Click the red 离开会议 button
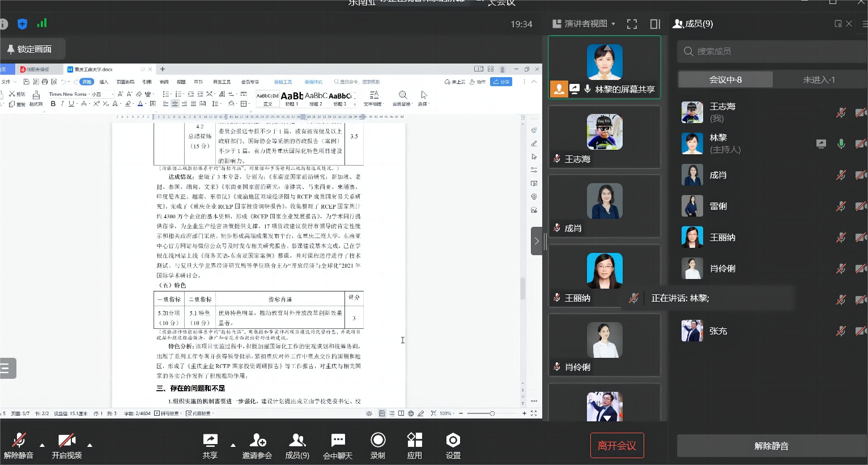The height and width of the screenshot is (465, 868). point(616,446)
